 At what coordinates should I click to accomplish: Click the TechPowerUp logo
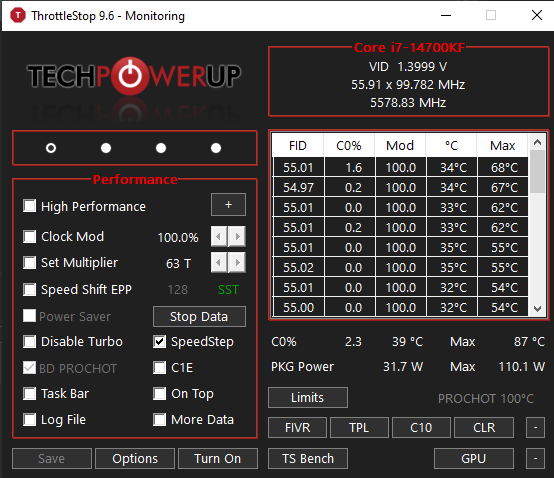coord(134,76)
